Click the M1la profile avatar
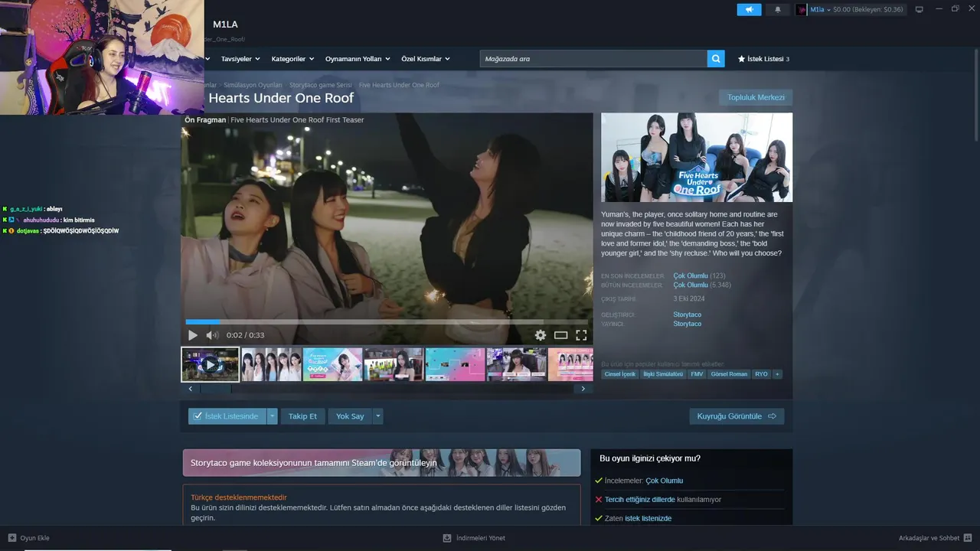Viewport: 980px width, 551px height. [802, 9]
